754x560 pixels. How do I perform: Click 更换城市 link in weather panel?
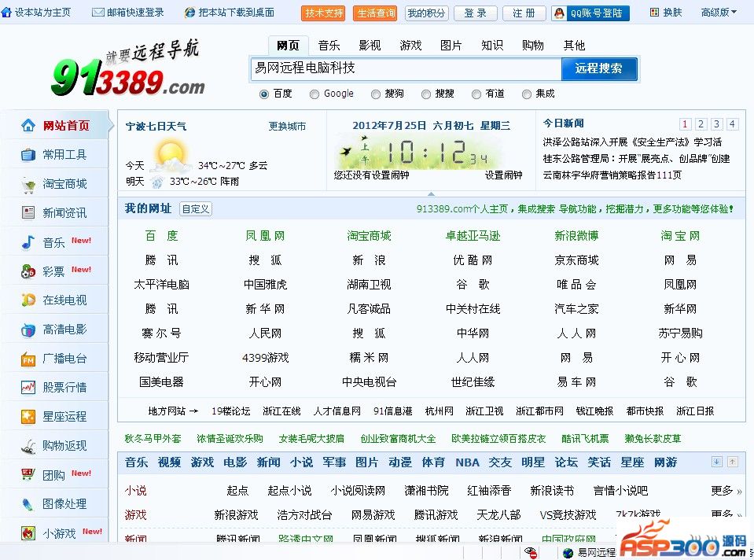(x=287, y=127)
